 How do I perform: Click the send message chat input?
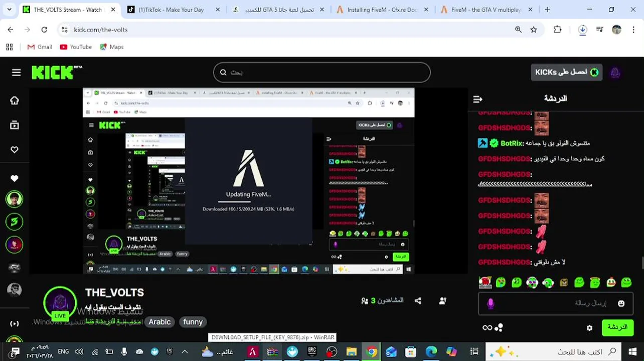click(x=556, y=303)
